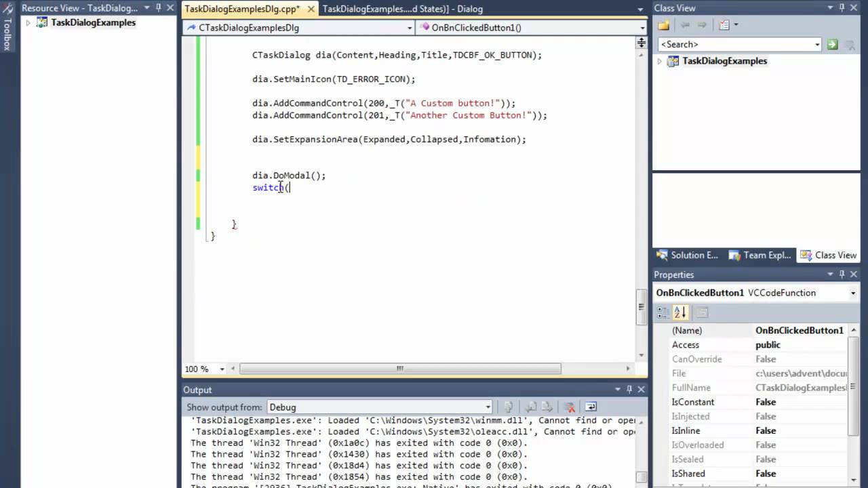
Task: Click Find Message in Code icon in Output
Action: [509, 407]
